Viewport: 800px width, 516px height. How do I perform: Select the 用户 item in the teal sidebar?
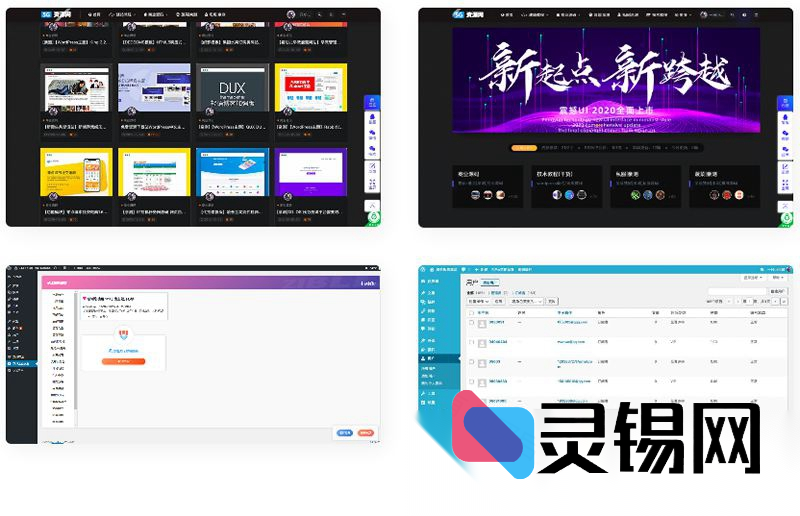pyautogui.click(x=439, y=359)
